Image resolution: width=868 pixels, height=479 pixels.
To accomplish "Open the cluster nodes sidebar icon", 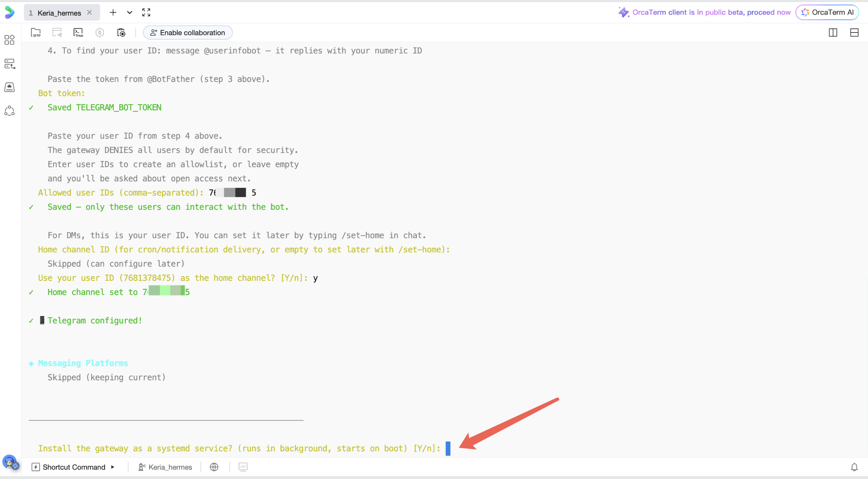I will tap(10, 111).
